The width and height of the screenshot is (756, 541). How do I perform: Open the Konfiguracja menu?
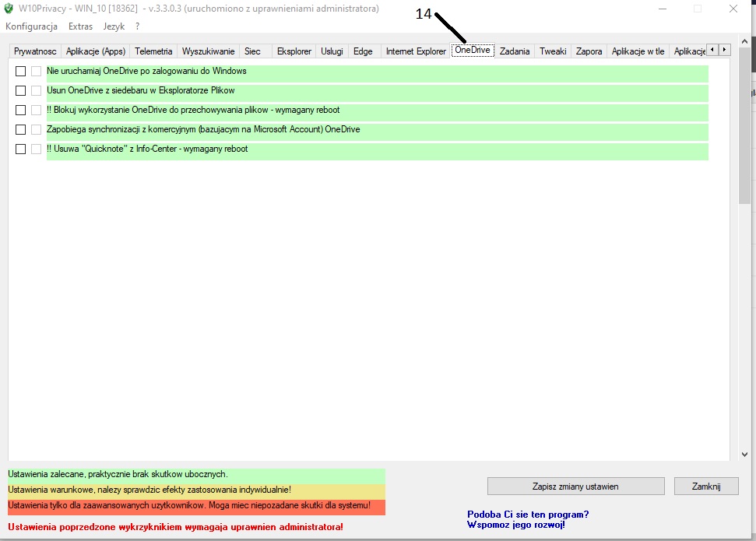click(31, 26)
